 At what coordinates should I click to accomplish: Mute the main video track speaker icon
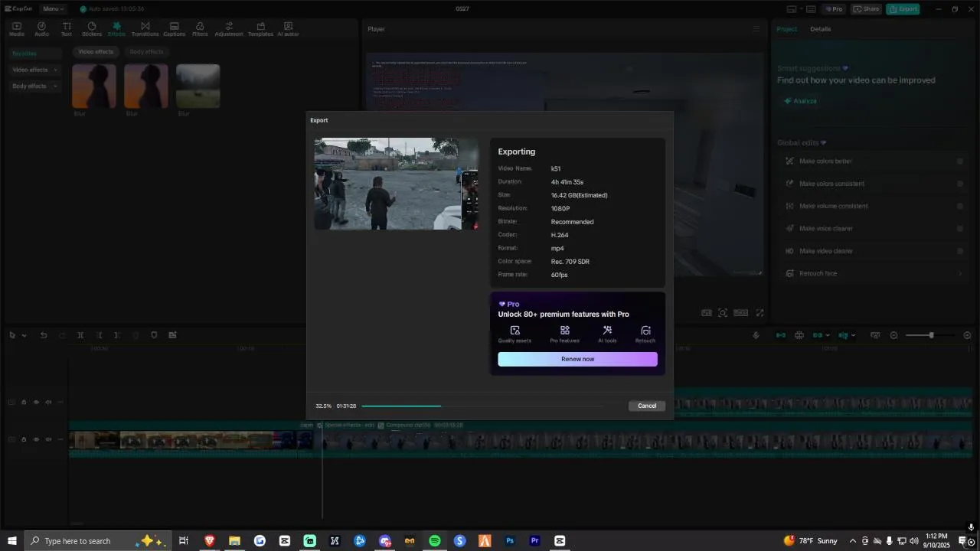[48, 439]
